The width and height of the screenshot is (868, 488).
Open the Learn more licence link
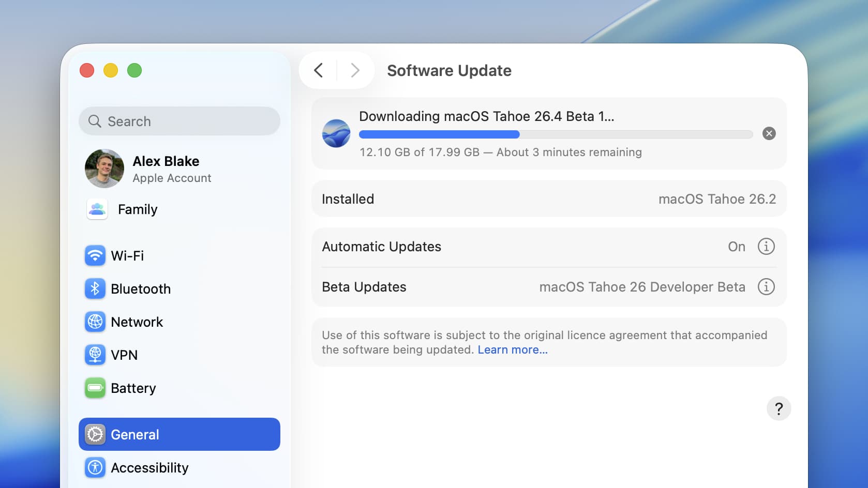(512, 349)
